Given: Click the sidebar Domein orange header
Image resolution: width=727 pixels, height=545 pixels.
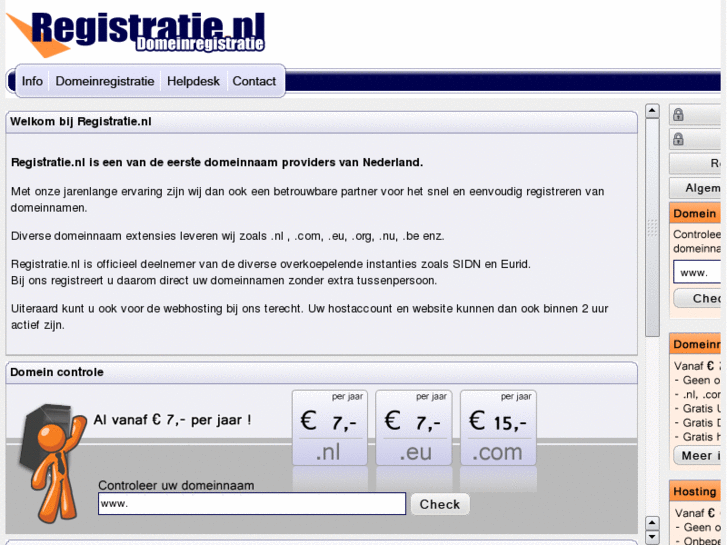Looking at the screenshot, I should tap(695, 213).
